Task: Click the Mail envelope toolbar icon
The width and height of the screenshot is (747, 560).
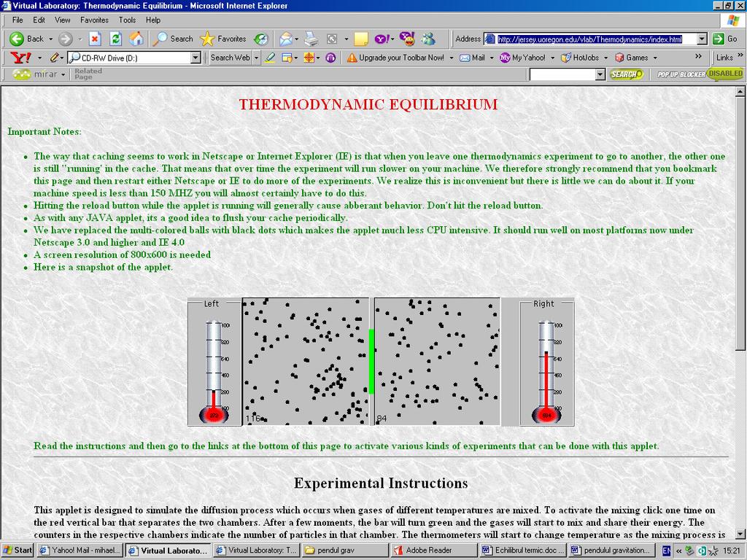Action: 286,39
